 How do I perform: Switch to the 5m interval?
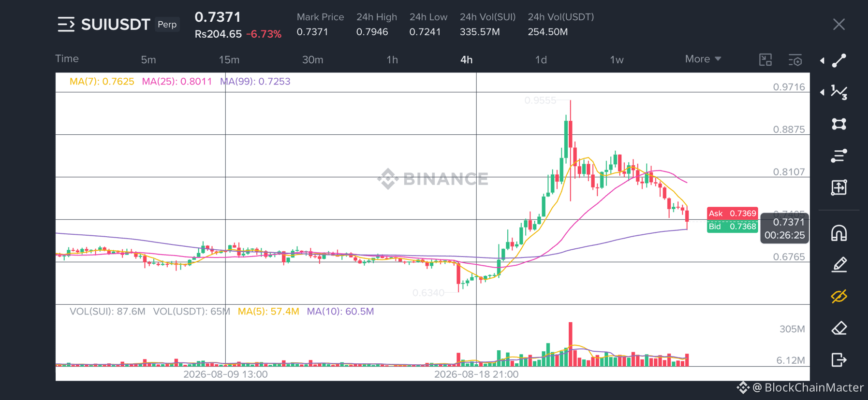pyautogui.click(x=148, y=60)
